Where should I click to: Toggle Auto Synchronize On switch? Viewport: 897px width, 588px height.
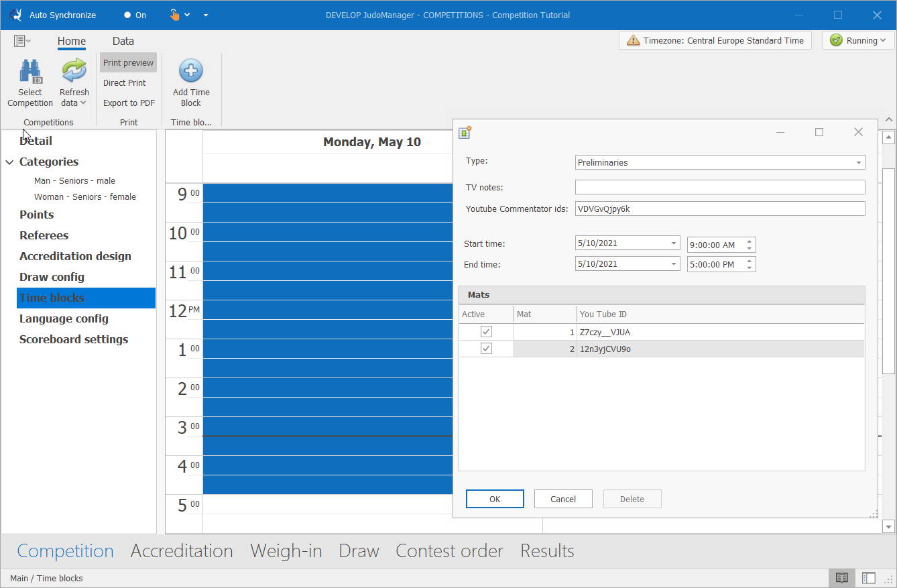click(135, 15)
